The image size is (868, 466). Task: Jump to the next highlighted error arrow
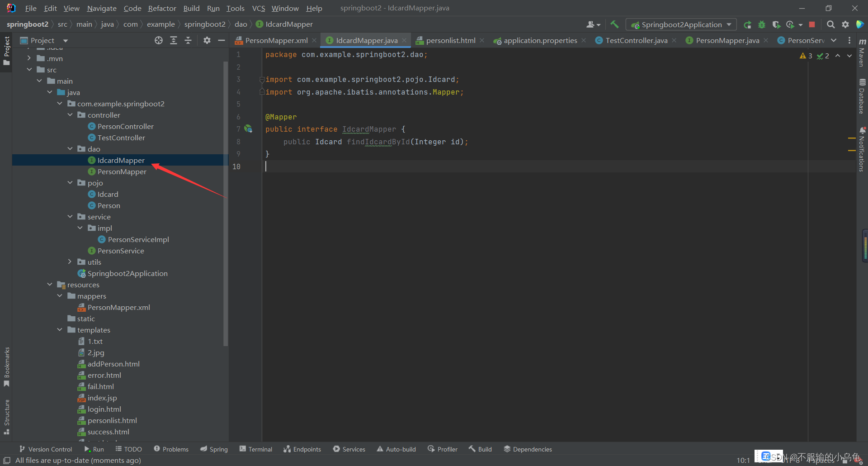[x=849, y=56]
